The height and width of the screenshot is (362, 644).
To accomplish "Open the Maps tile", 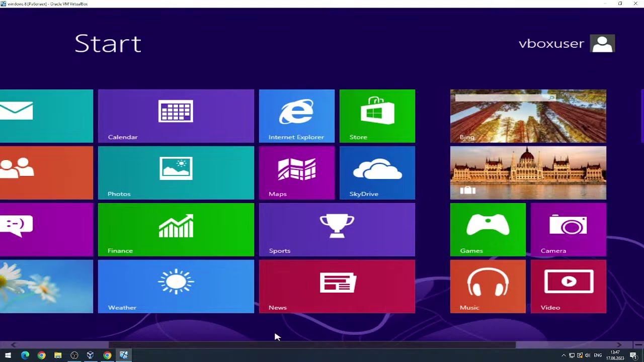I will 297,172.
